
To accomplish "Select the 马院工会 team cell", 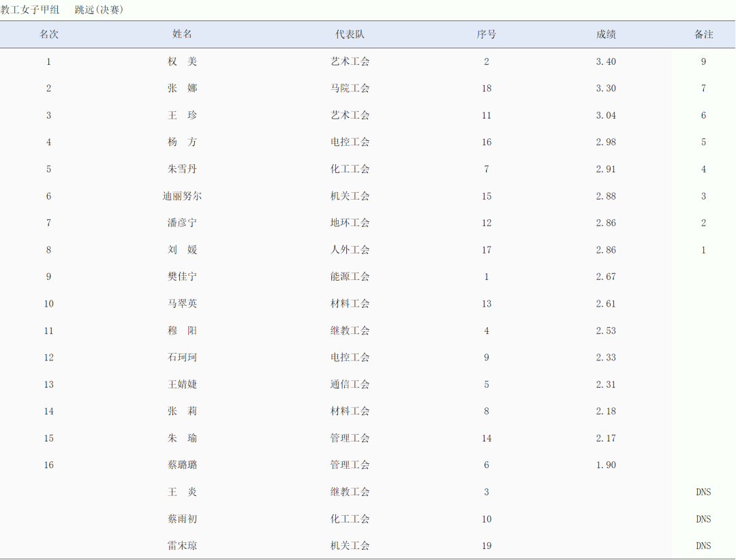I will [x=350, y=88].
